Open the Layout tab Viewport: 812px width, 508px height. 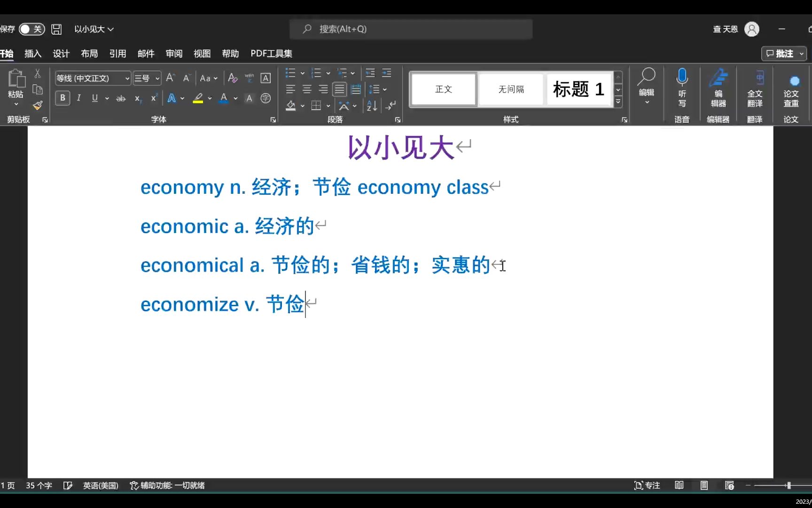click(x=89, y=54)
